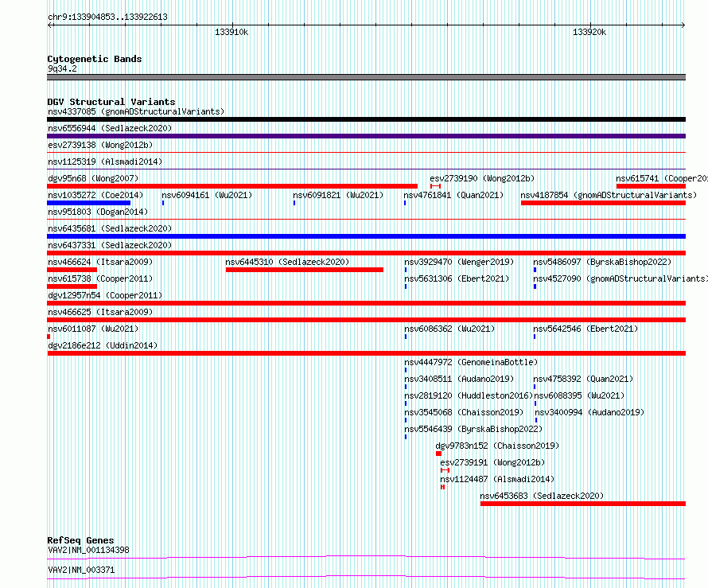The width and height of the screenshot is (708, 588).
Task: Select nsv6011087 (Wu2021) label
Action: pos(93,329)
